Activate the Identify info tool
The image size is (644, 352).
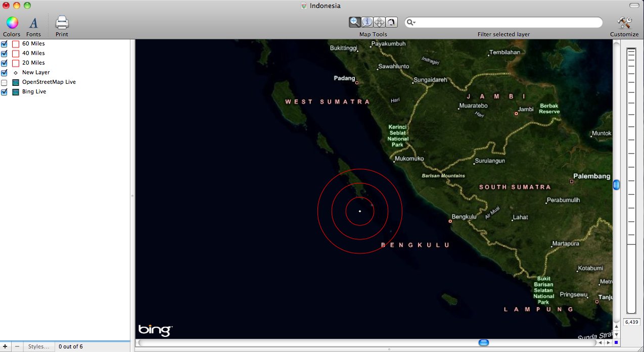coord(367,22)
